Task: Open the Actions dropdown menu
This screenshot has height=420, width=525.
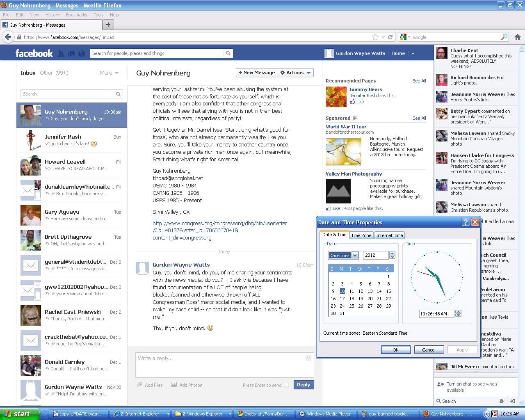Action: (x=296, y=73)
